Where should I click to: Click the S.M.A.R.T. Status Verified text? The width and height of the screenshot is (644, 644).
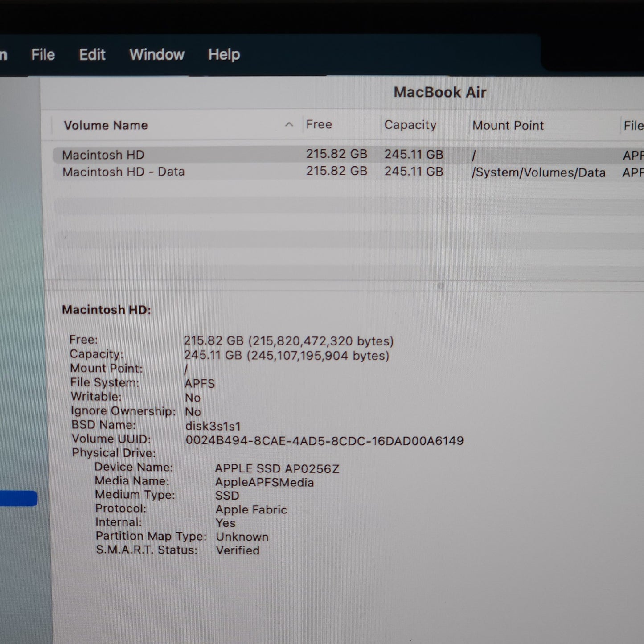click(x=238, y=550)
